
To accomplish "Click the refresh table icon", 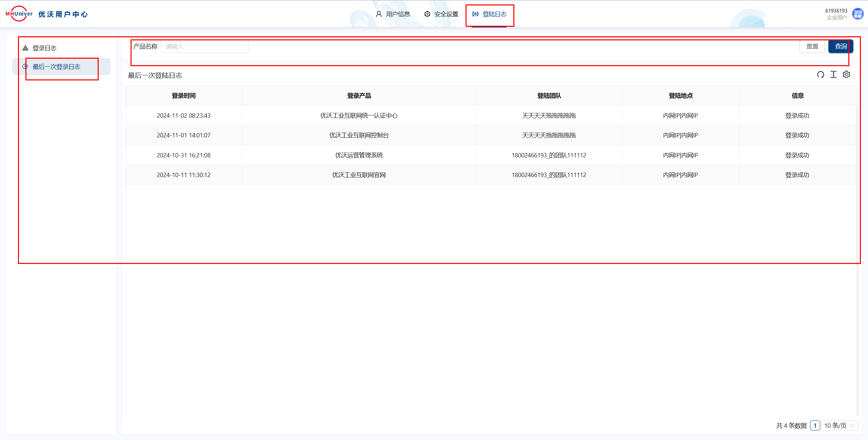I will (x=820, y=75).
